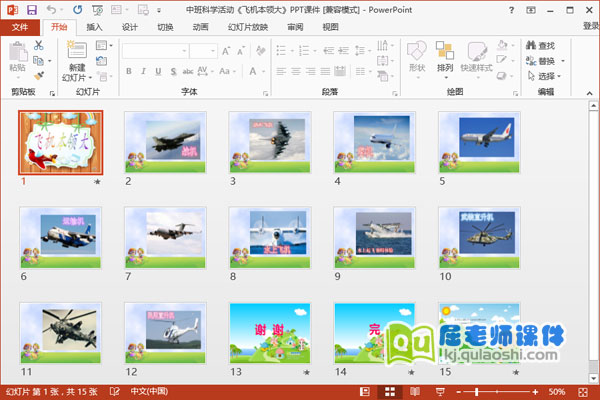
Task: Click the Paste (粘贴) clipboard icon
Action: click(17, 55)
